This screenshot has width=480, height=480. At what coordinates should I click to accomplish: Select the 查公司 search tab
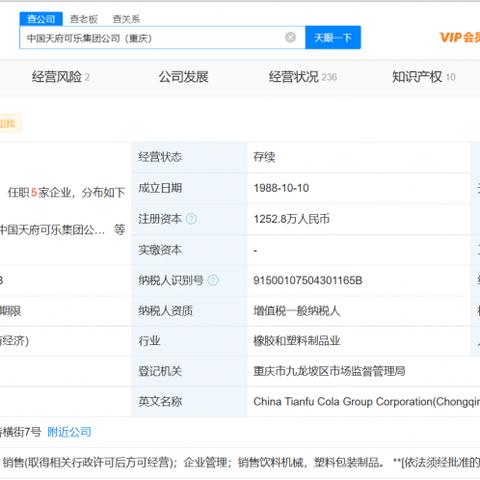point(41,19)
